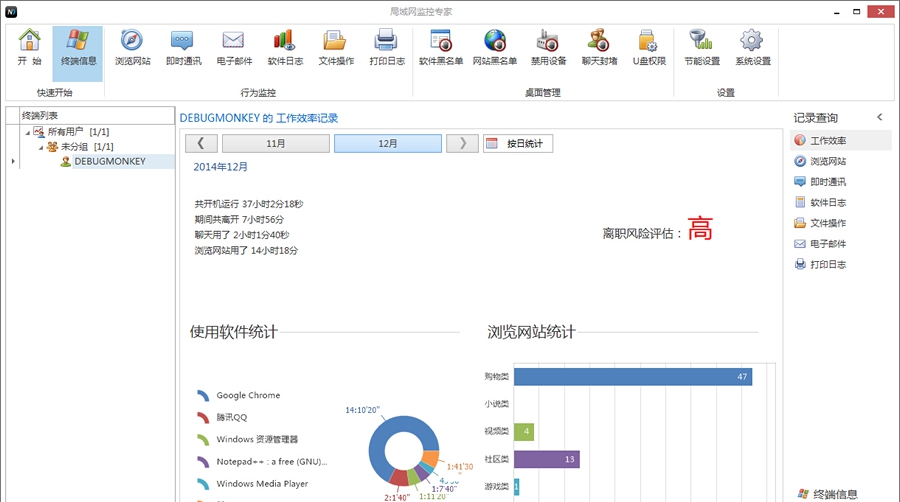Click the Windows 资源管理器 legend entry
The height and width of the screenshot is (502, 900).
(257, 439)
